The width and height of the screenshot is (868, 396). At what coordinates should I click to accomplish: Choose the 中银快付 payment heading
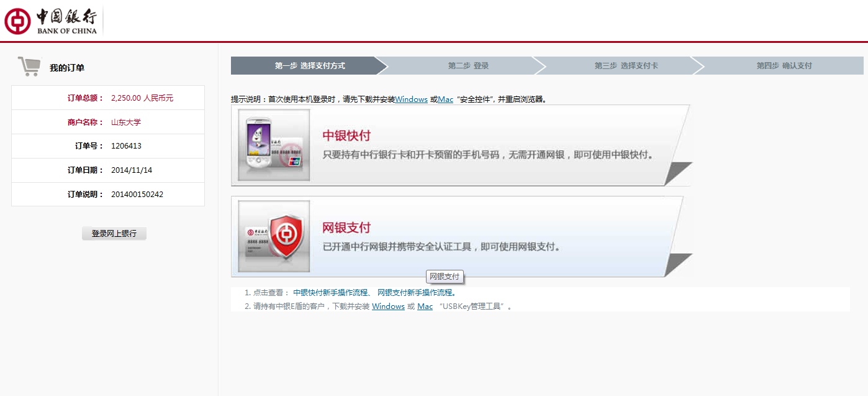point(346,136)
